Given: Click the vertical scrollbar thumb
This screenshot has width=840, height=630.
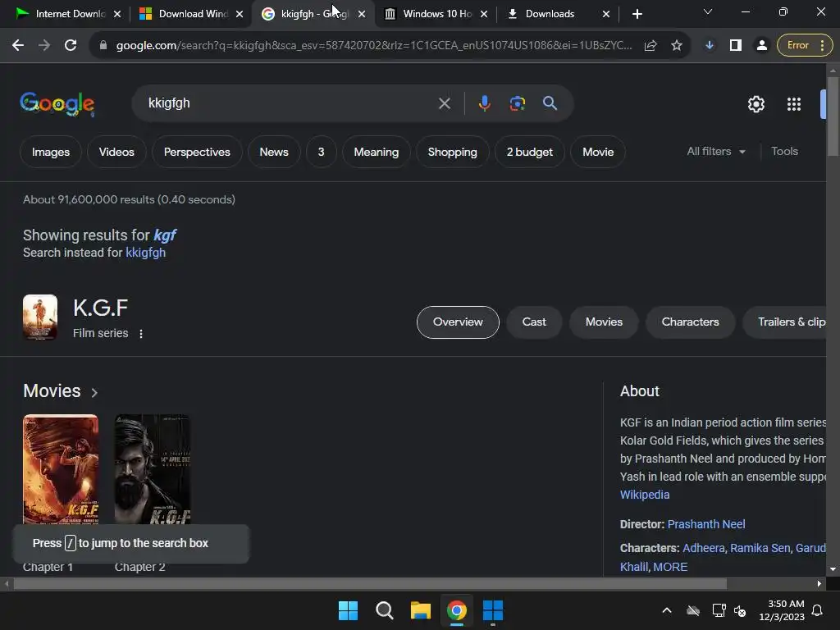Looking at the screenshot, I should (833, 116).
